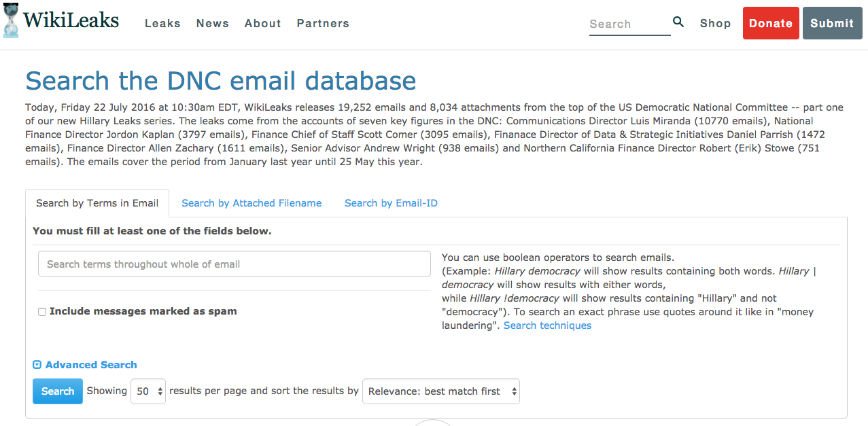Click the blue Search button

coord(58,391)
